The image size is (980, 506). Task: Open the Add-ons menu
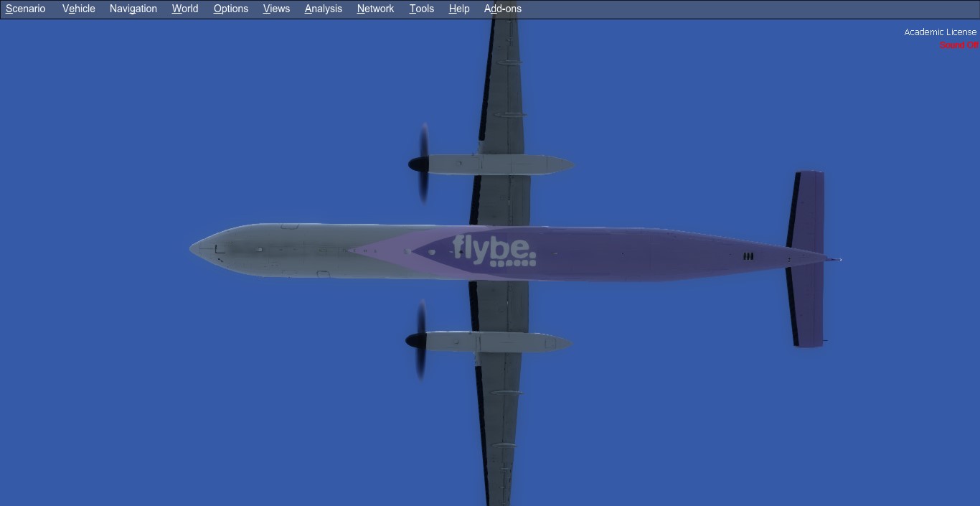[503, 9]
